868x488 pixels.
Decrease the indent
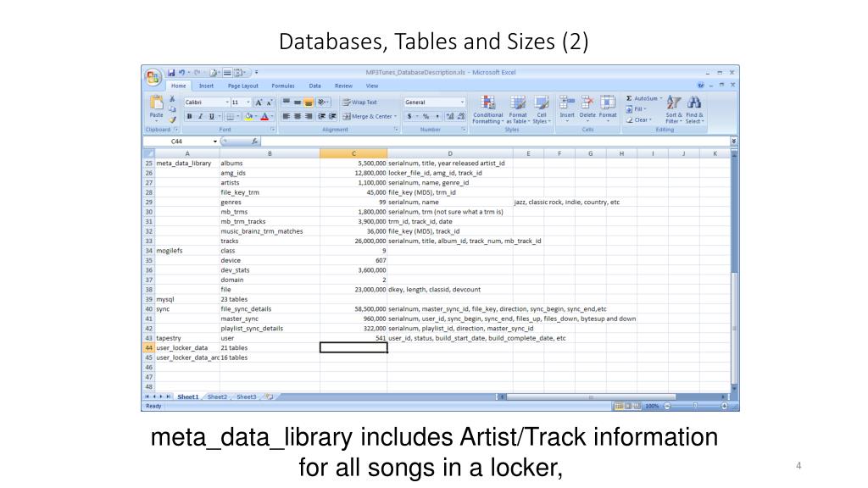coord(321,116)
